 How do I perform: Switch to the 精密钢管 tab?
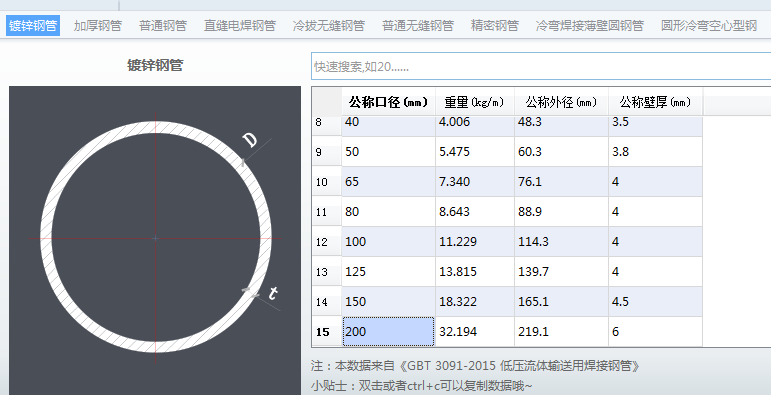pyautogui.click(x=495, y=26)
